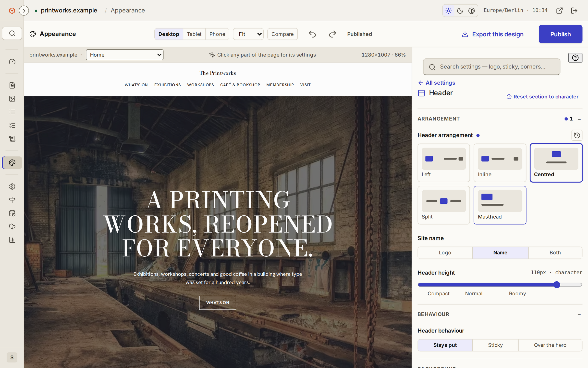
Task: Click EXHIBITIONS in the preview nav
Action: tap(168, 85)
